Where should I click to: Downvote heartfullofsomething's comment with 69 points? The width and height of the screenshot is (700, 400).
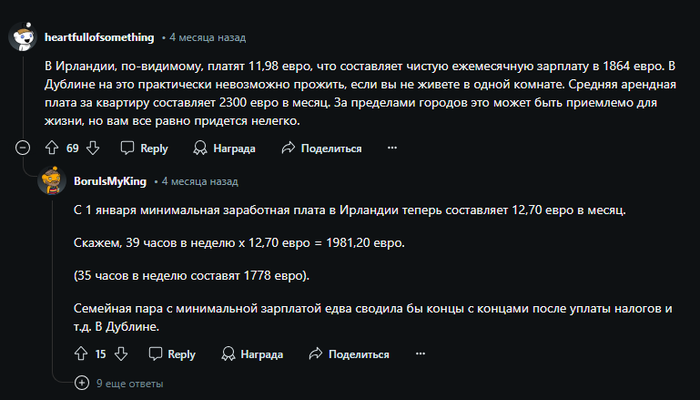(93, 148)
